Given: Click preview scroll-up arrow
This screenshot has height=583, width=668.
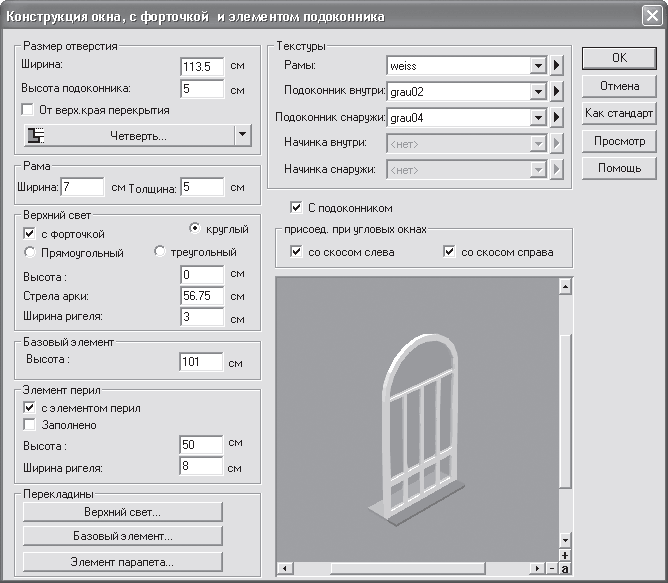Looking at the screenshot, I should pos(565,287).
